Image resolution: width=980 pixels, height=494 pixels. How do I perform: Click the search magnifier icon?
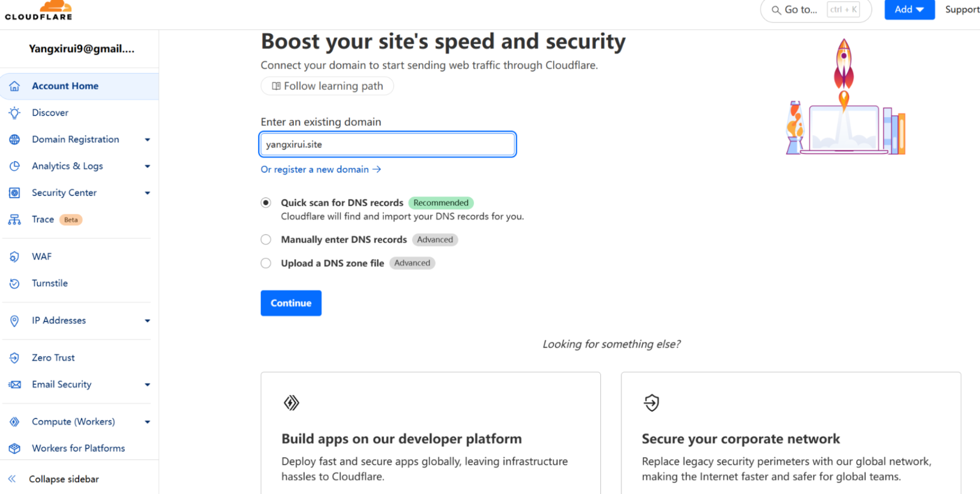coord(776,10)
